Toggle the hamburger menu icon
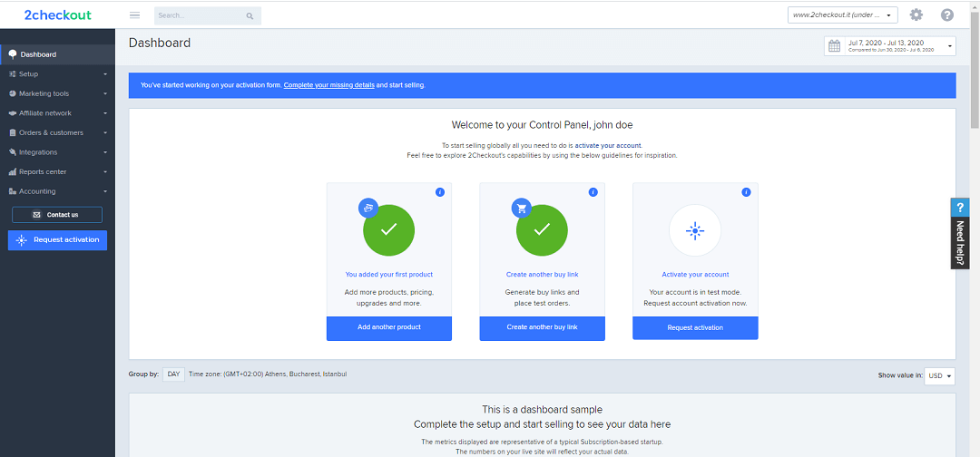This screenshot has height=457, width=980. (x=134, y=15)
